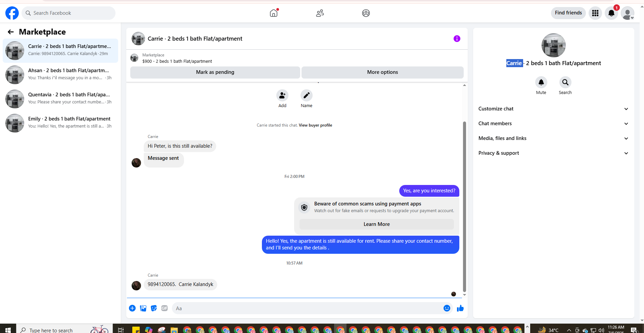The height and width of the screenshot is (333, 644).
Task: Click the chat scrollbar up arrow
Action: click(x=464, y=85)
